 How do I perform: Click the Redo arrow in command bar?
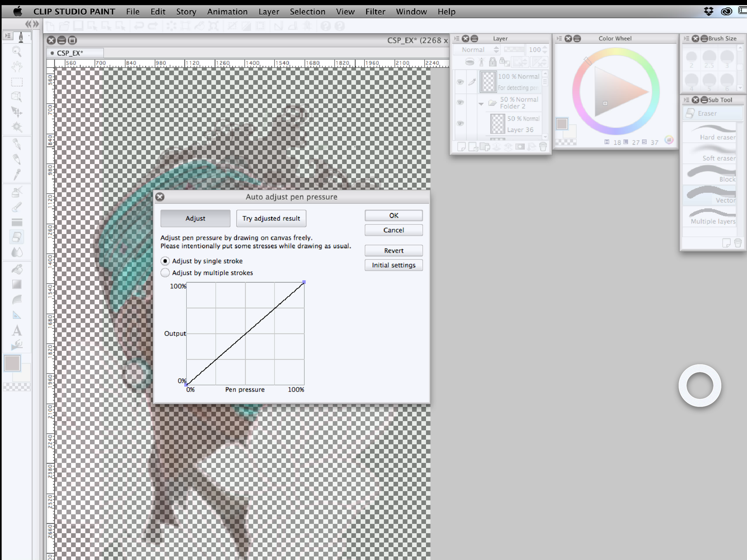pyautogui.click(x=153, y=26)
